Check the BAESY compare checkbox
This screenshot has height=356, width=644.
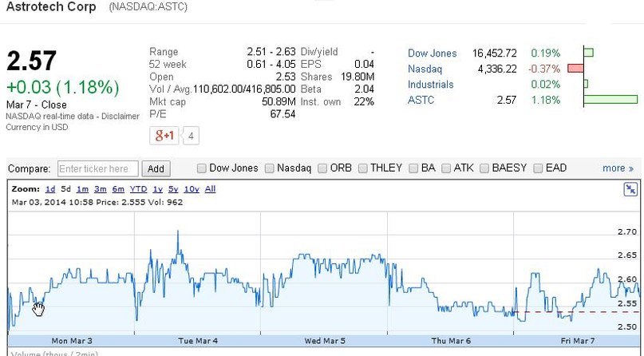484,168
